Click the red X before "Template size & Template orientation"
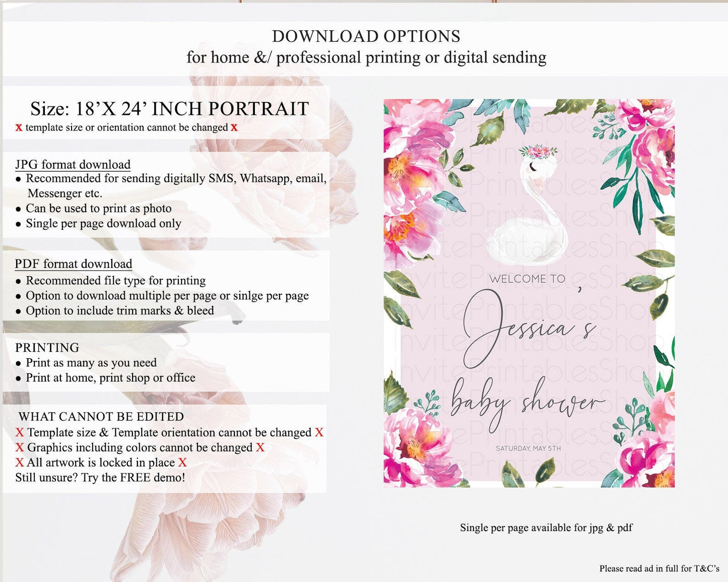The image size is (728, 582). 20,432
